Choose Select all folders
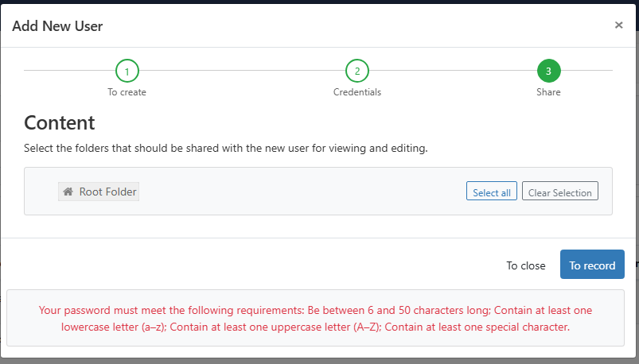This screenshot has width=639, height=364. (492, 191)
